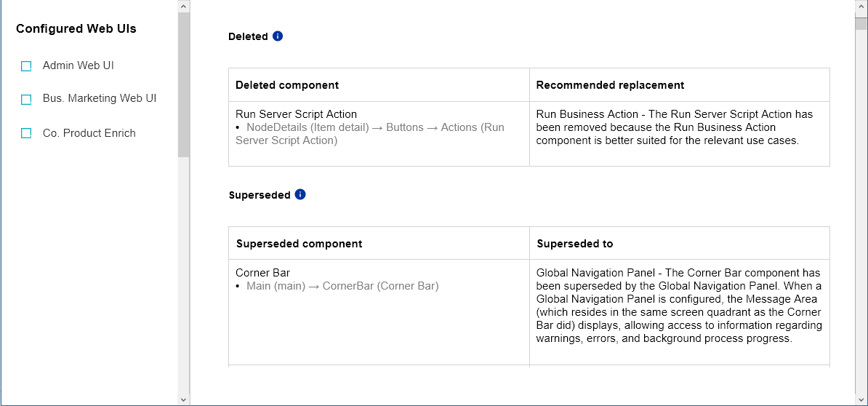This screenshot has width=868, height=406.
Task: Click the main panel scrollbar thumb
Action: 861,23
